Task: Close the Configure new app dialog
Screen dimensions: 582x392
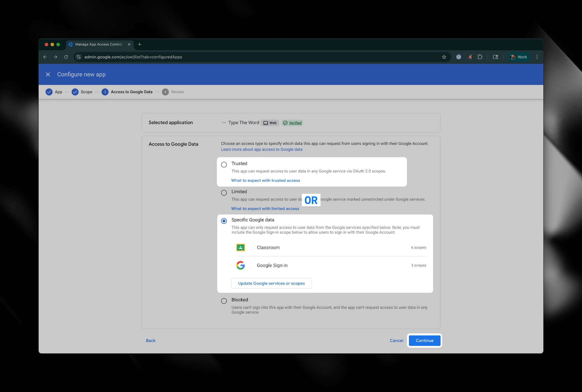Action: click(48, 74)
